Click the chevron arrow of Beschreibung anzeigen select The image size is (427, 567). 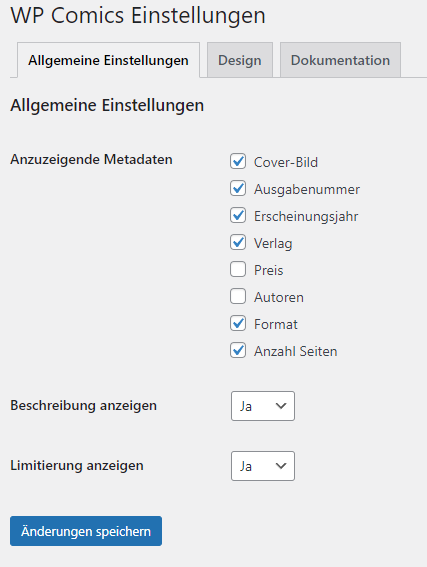(281, 406)
